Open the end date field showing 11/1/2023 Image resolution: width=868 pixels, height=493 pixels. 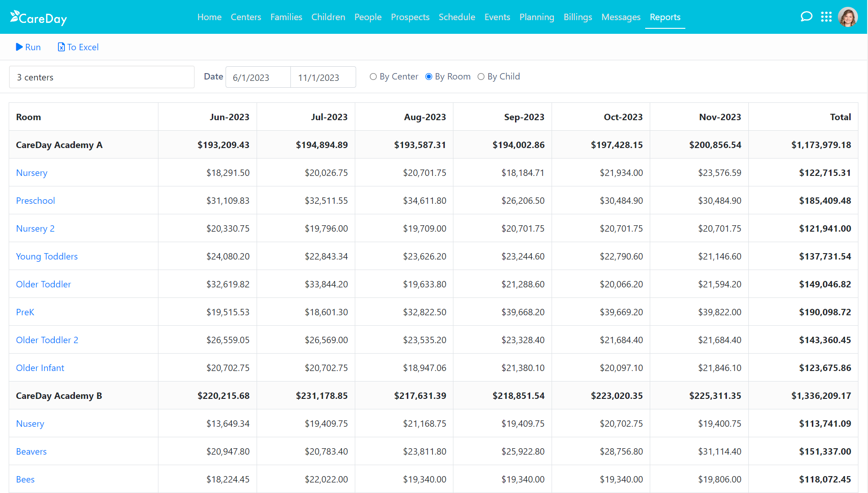(323, 77)
